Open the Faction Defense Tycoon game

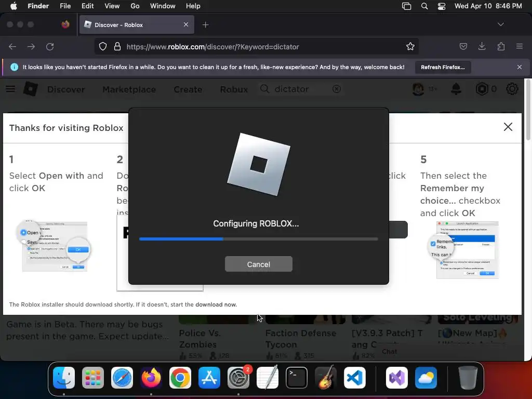(301, 339)
